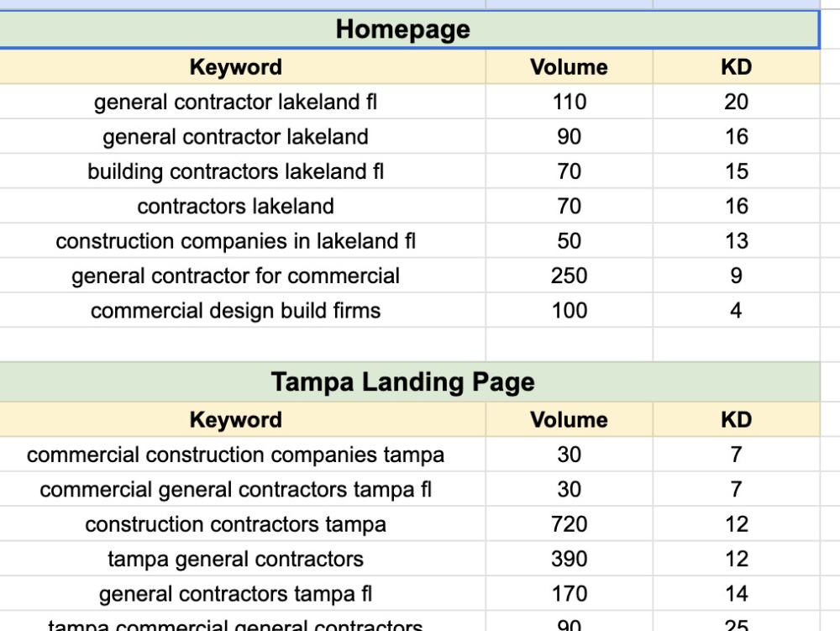
Task: Select cell 'contractors lakeland'
Action: (x=242, y=206)
